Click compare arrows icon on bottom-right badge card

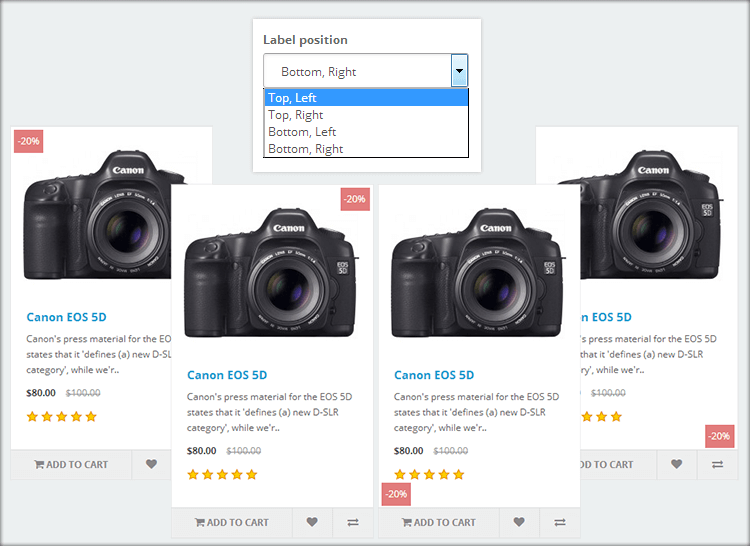717,464
